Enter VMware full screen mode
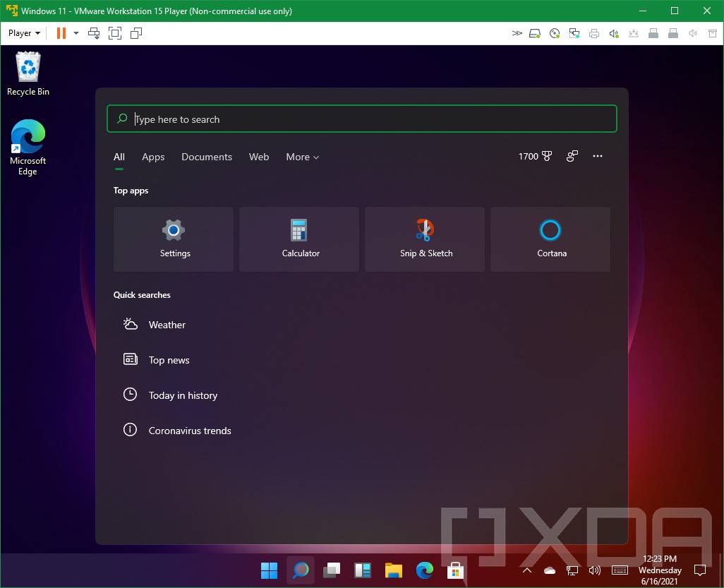Screen dimensions: 724x588 (115, 33)
